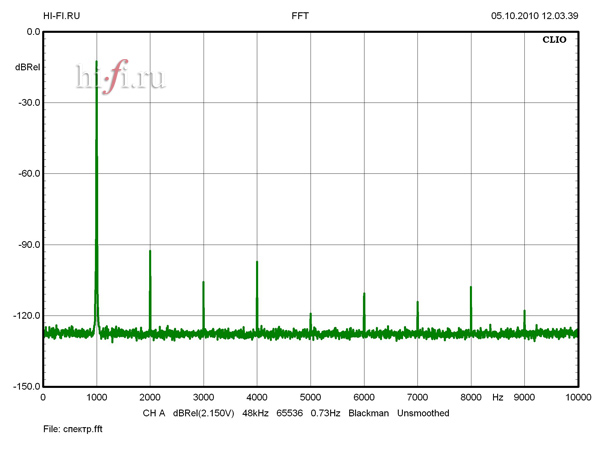Click the date and time stamp 05.10.2010

click(533, 16)
